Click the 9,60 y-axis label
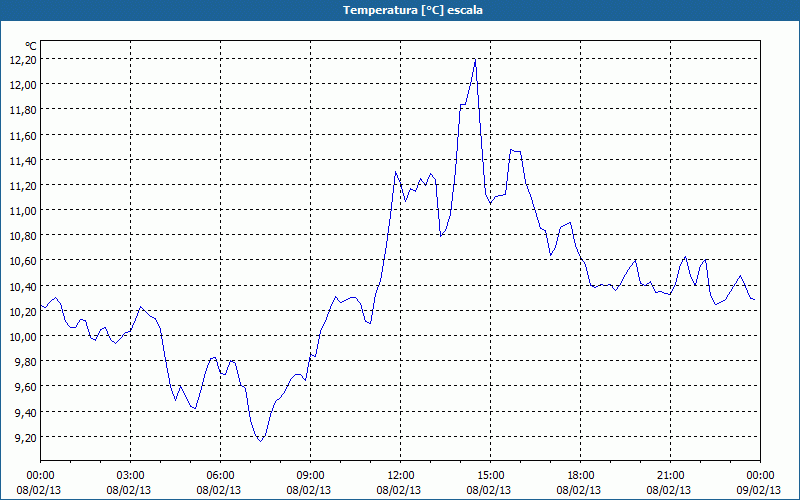The height and width of the screenshot is (500, 800). [26, 387]
